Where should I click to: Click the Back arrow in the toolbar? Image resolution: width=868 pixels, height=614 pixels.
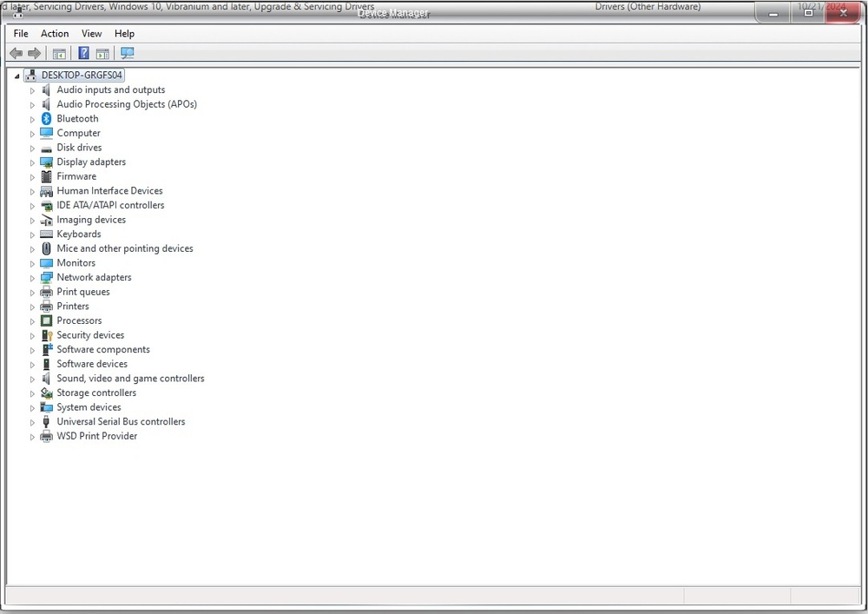[x=16, y=54]
